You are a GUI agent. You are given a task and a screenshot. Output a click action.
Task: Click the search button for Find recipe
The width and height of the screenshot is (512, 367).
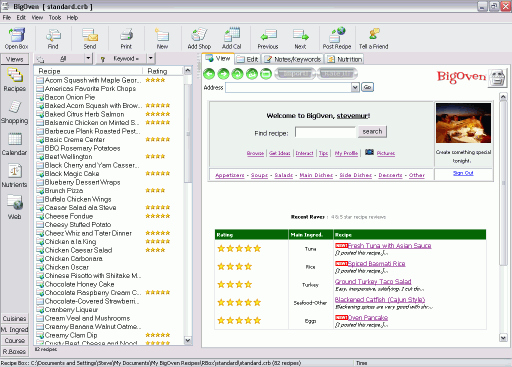point(372,131)
